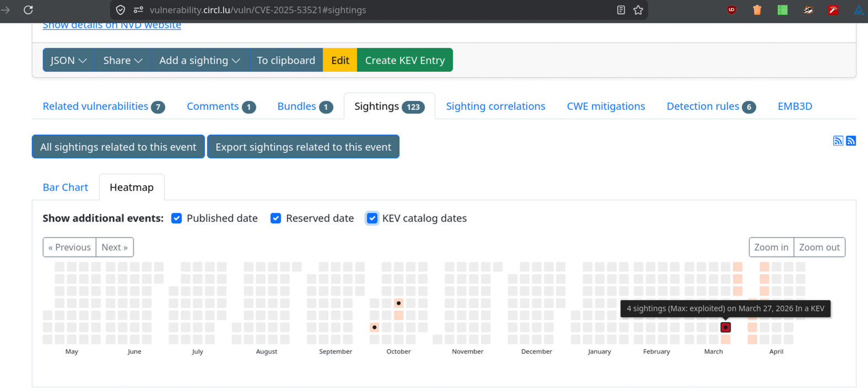This screenshot has width=868, height=390.
Task: Select the dark red March 27 heatmap cell
Action: click(725, 328)
